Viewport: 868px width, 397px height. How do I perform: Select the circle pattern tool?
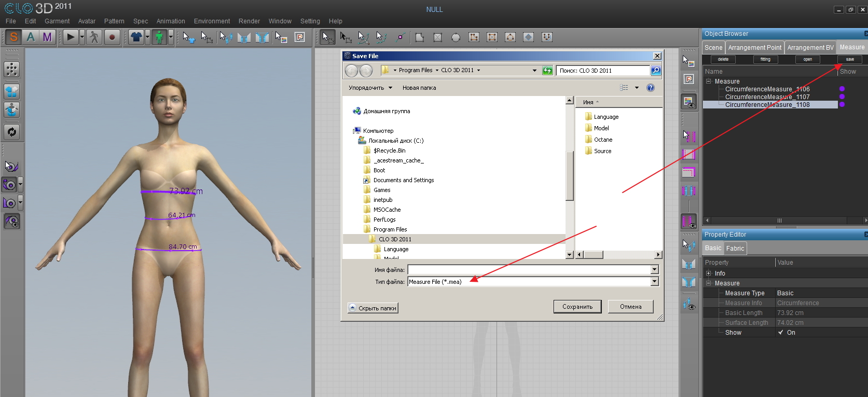tap(456, 37)
